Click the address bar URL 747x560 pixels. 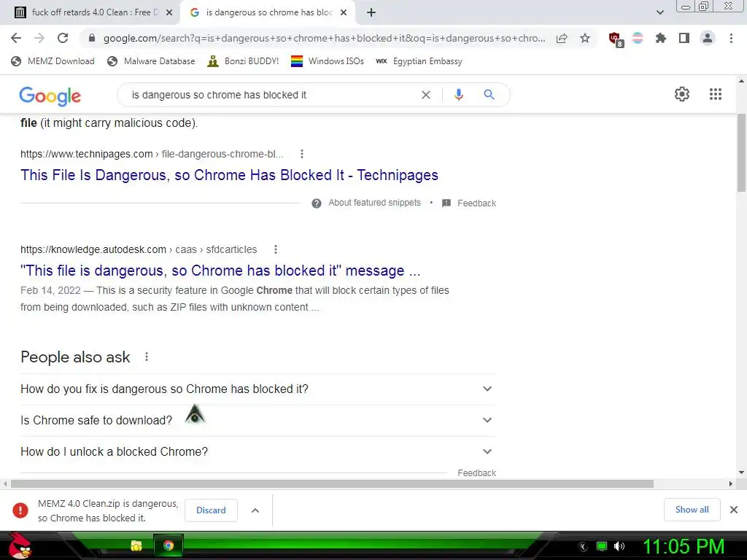(x=324, y=38)
